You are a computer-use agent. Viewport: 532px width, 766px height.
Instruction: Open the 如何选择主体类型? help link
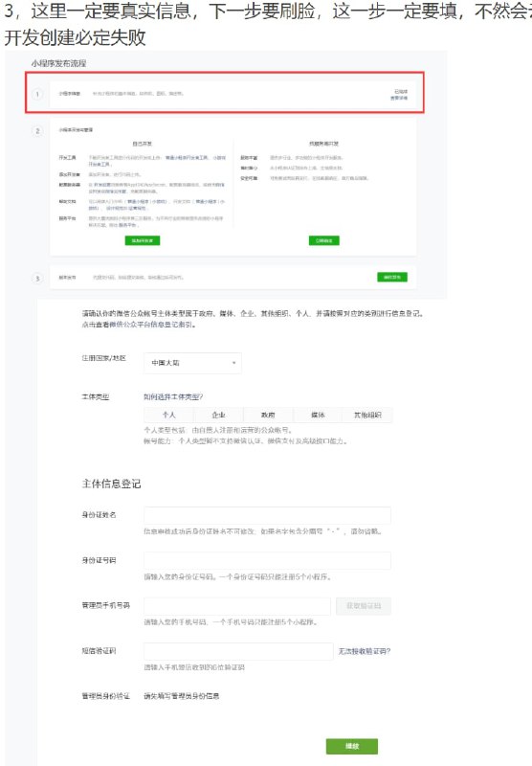(173, 396)
